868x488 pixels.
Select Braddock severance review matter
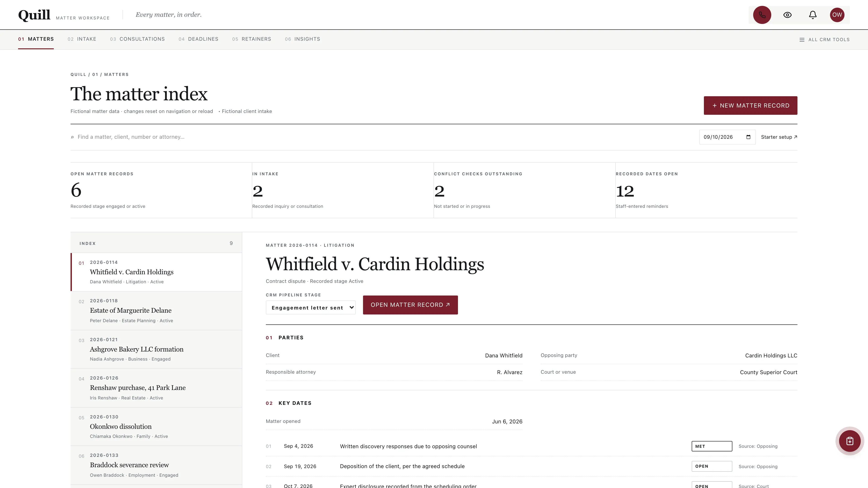coord(156,465)
